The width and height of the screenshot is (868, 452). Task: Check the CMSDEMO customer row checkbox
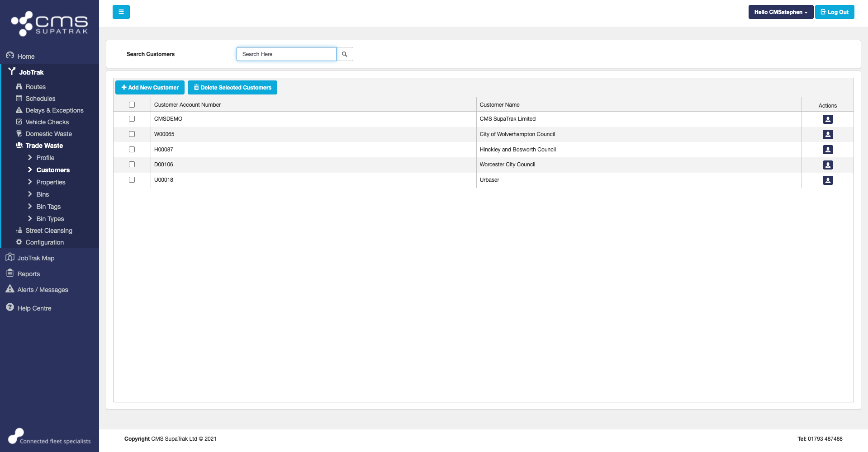click(132, 119)
